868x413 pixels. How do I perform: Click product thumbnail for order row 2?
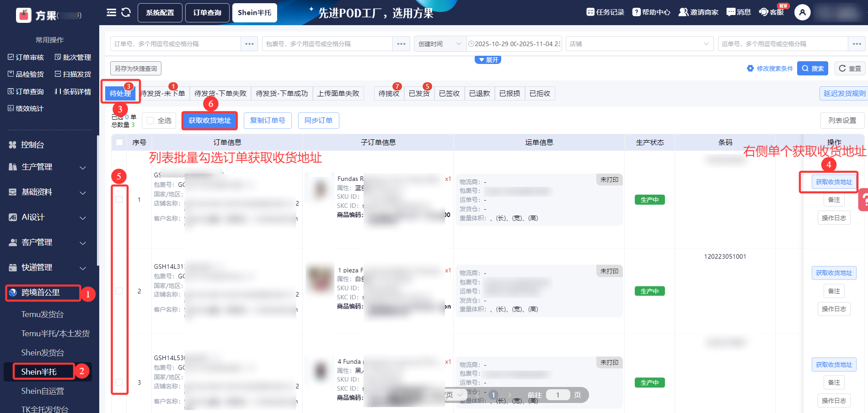coord(320,279)
